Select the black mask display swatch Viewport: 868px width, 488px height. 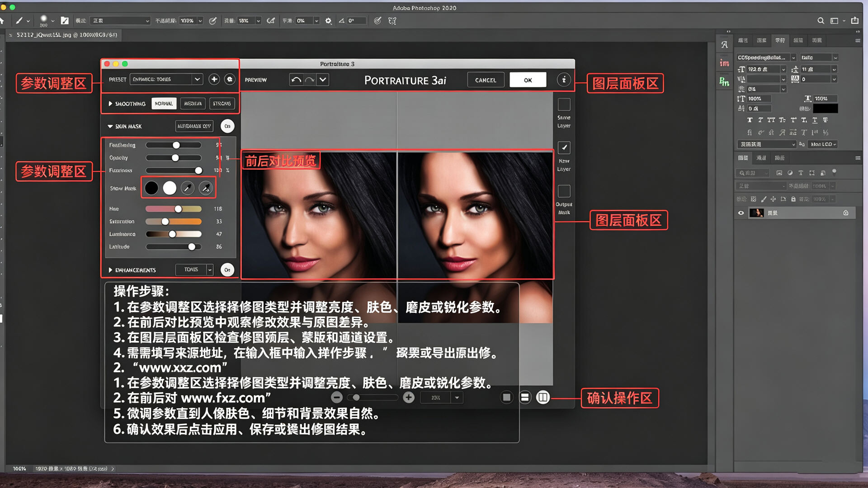click(x=151, y=188)
